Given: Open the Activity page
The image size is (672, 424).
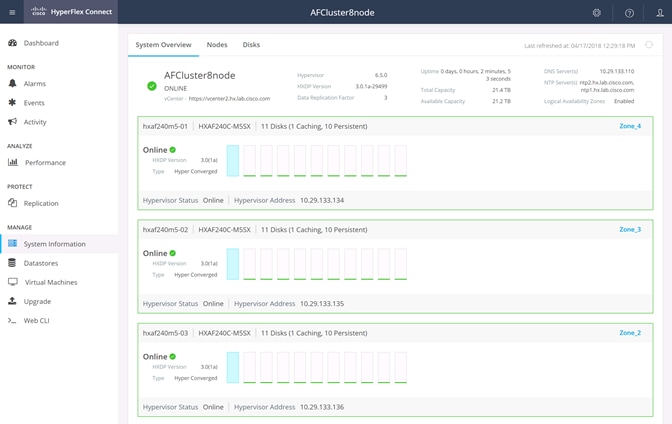Looking at the screenshot, I should pos(35,122).
